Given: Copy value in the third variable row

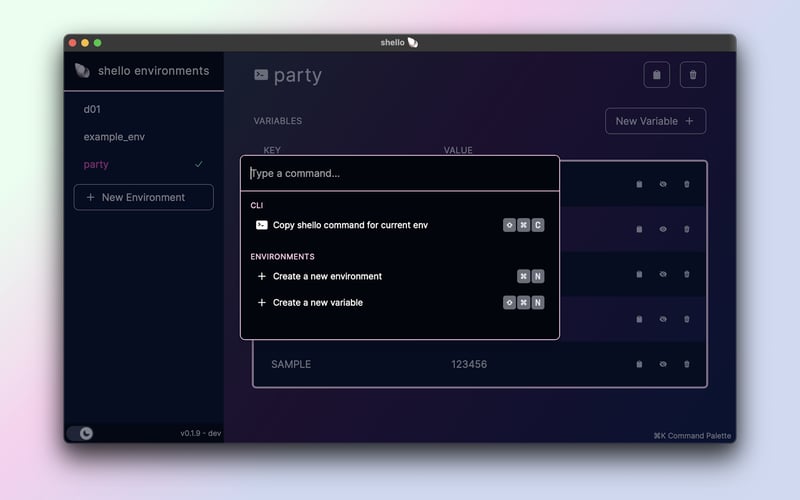Looking at the screenshot, I should (639, 274).
